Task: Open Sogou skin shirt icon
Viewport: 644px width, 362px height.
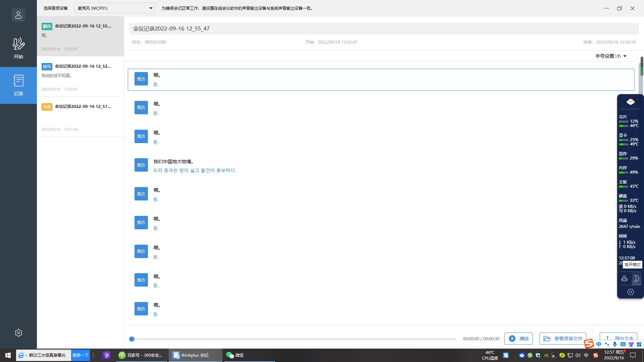Action: pyautogui.click(x=631, y=344)
